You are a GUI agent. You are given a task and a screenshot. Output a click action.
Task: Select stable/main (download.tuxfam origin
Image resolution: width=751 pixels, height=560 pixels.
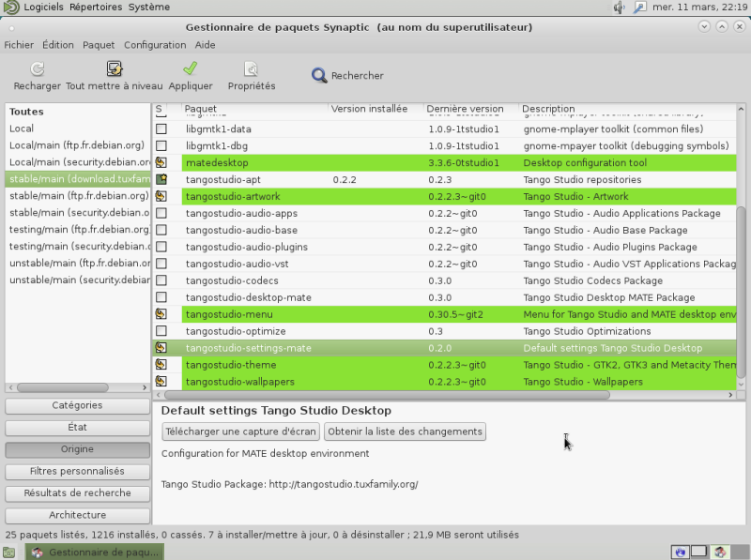(78, 179)
